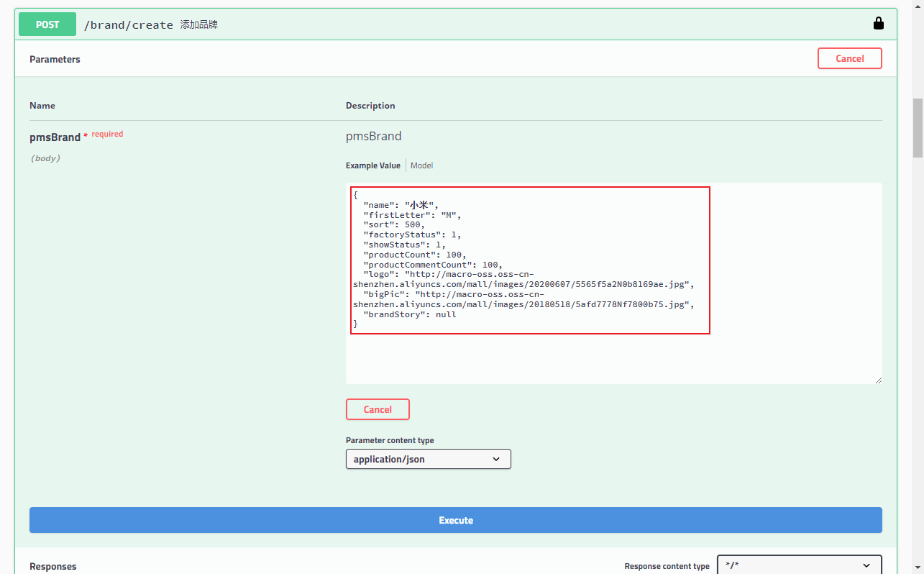Click the Responses section heading

pyautogui.click(x=52, y=566)
